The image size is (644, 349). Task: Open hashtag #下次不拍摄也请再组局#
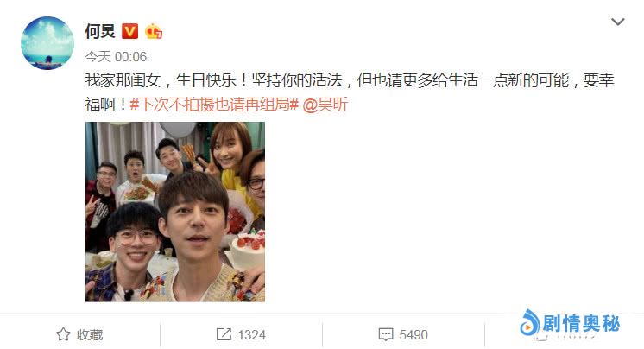click(x=214, y=105)
